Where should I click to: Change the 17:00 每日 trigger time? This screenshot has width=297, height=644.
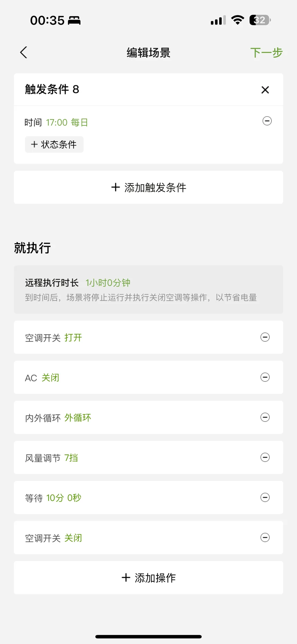[67, 123]
